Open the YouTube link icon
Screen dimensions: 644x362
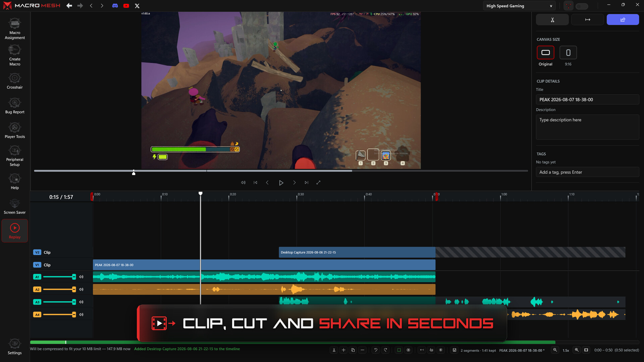(x=126, y=6)
